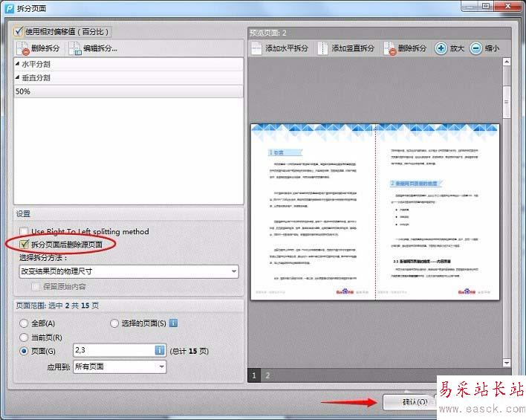526x420 pixels.
Task: Collapse the 垂直分割 tree group
Action: coord(17,77)
